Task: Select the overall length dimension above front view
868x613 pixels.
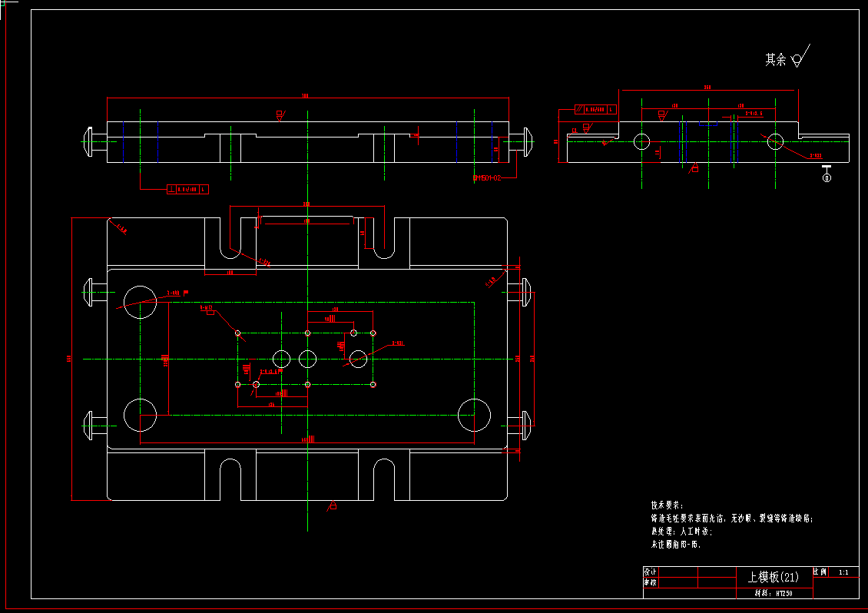Action: (304, 96)
